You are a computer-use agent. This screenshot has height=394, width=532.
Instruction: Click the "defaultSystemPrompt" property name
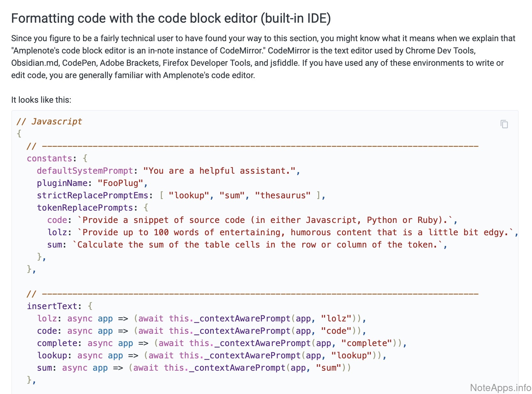point(85,171)
